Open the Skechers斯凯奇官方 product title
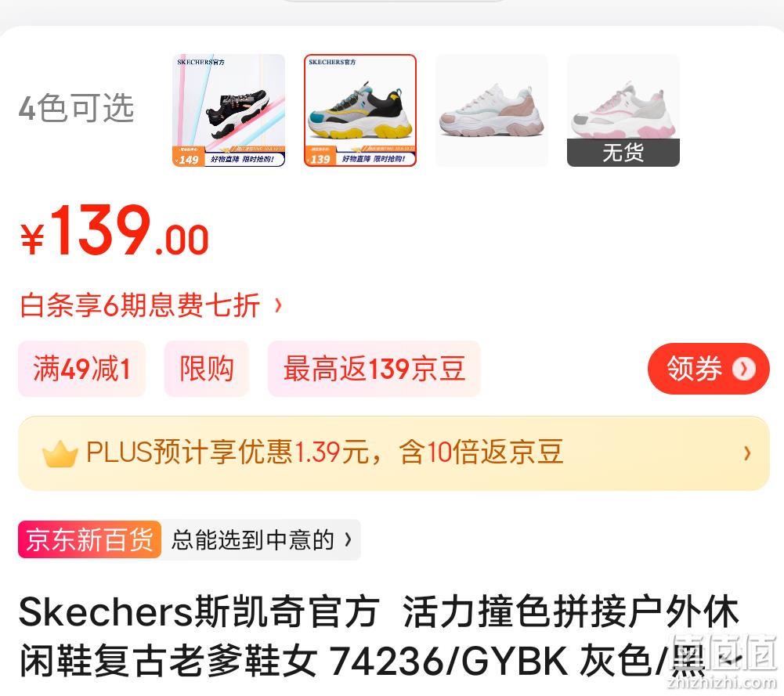 [x=380, y=636]
